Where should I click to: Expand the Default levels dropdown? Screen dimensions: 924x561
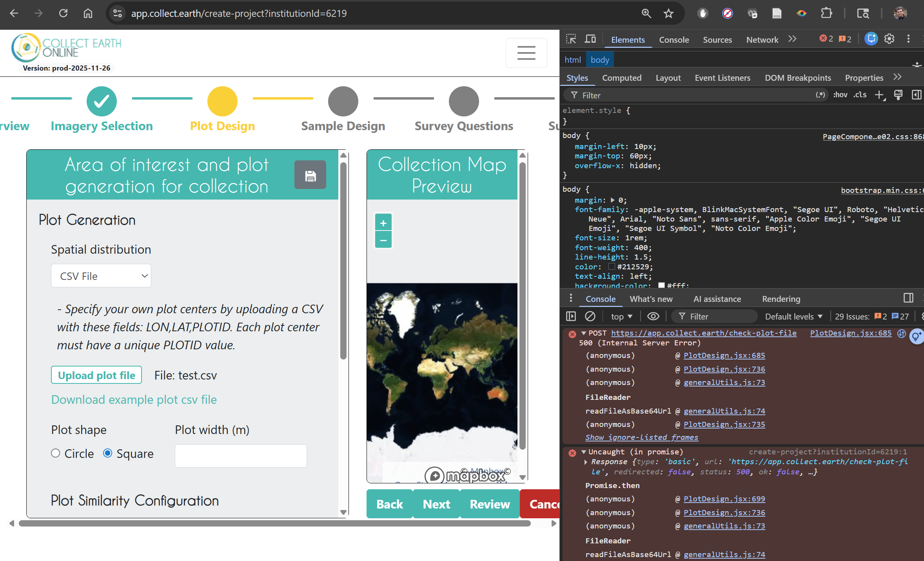pos(793,316)
